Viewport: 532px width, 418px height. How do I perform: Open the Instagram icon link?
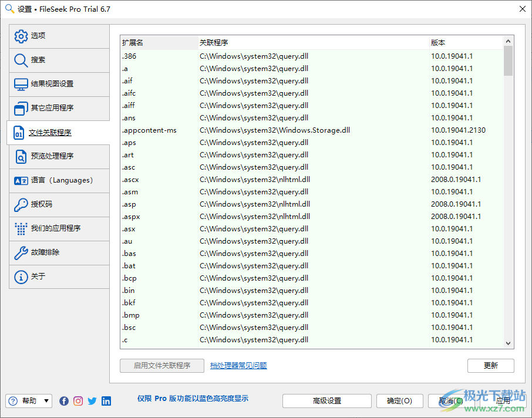coord(78,401)
